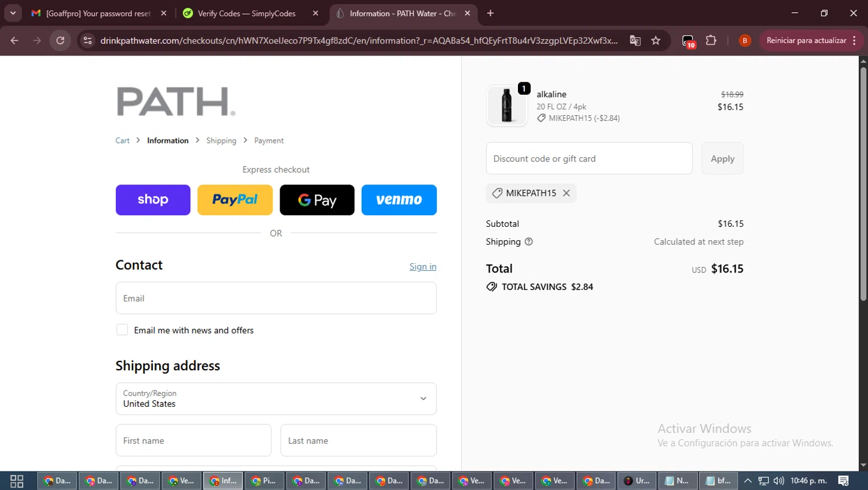Open the Ur... taskbar app
The width and height of the screenshot is (868, 490).
[637, 481]
